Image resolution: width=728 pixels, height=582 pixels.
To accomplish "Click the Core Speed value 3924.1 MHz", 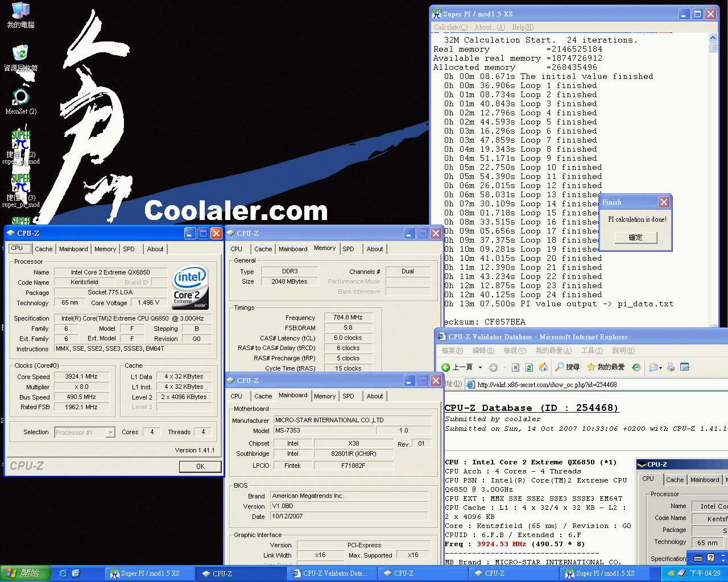I will tap(81, 376).
